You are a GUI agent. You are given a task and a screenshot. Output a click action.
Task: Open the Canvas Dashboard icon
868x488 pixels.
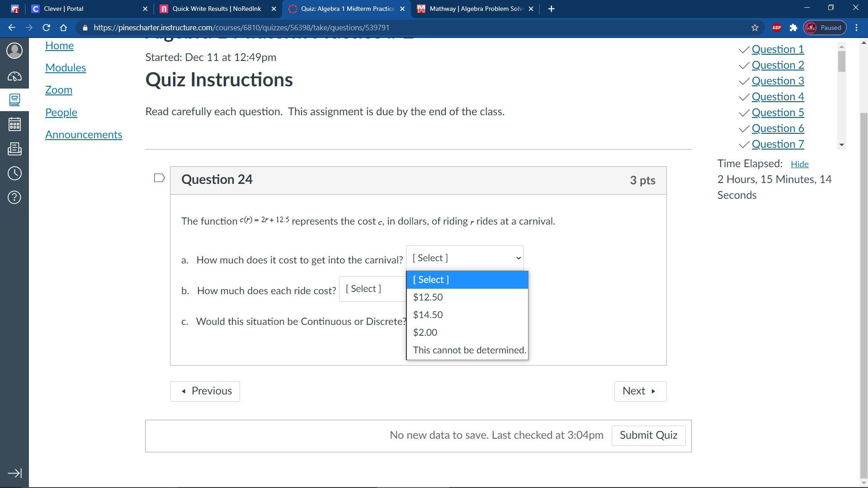point(14,76)
